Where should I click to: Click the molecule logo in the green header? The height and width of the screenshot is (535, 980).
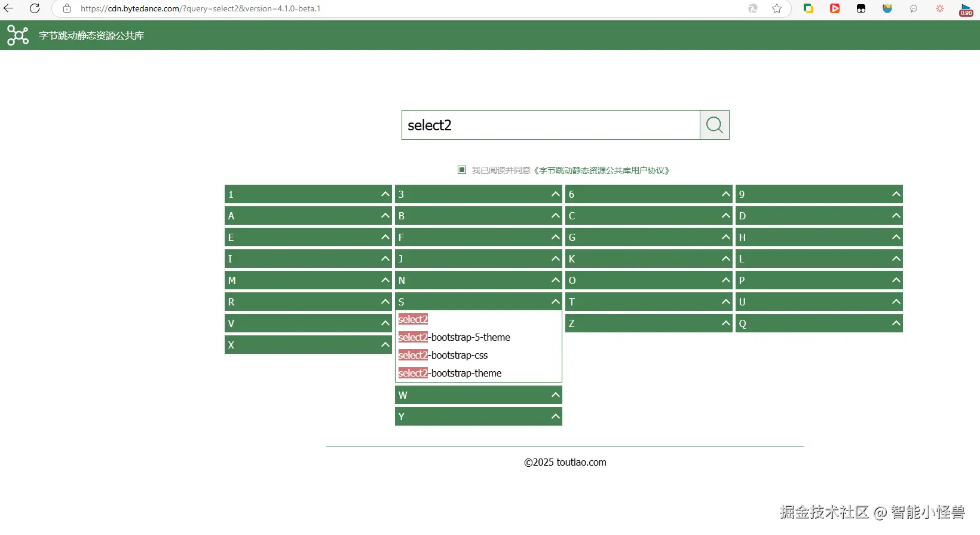18,35
